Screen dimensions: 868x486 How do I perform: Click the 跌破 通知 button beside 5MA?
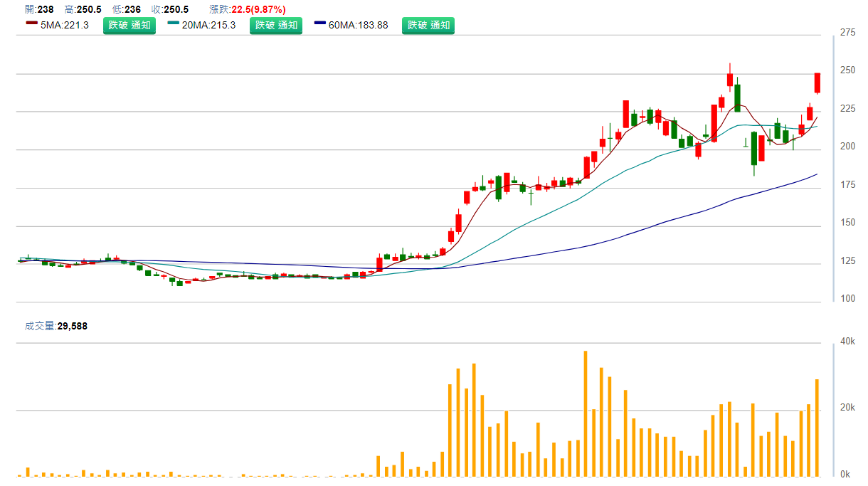coord(129,25)
